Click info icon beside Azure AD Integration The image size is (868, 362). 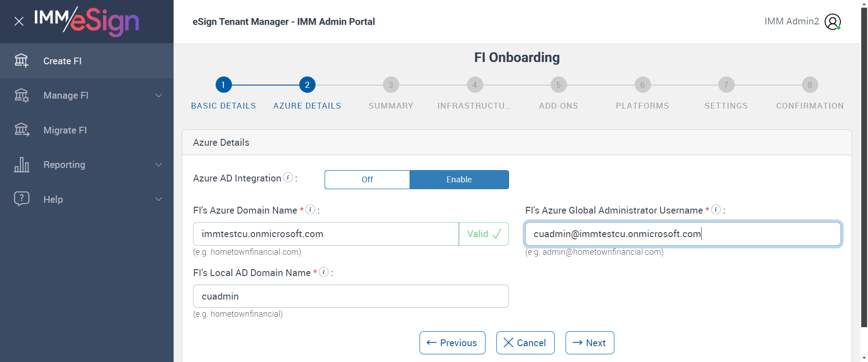pos(288,177)
